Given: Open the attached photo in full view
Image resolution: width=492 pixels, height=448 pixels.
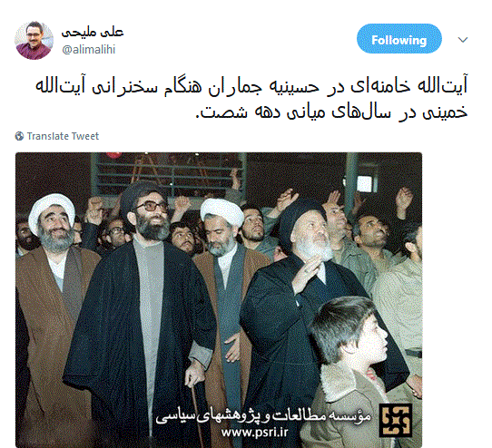Looking at the screenshot, I should click(219, 299).
